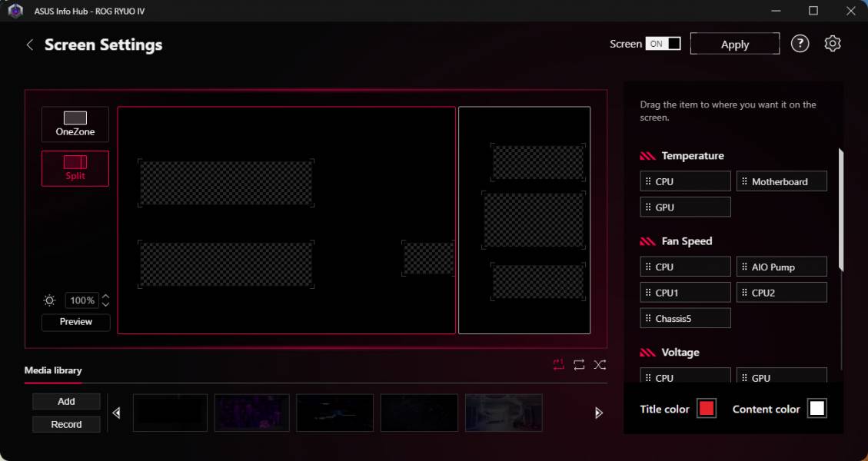Open the red Title color swatch
Screen dimensions: 868x461
point(706,409)
